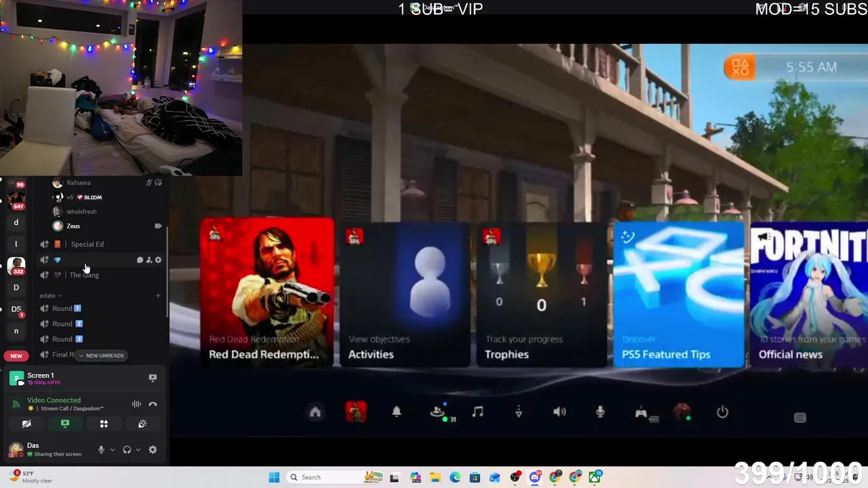Open PS5 Power options
The image size is (868, 488).
pos(722,412)
